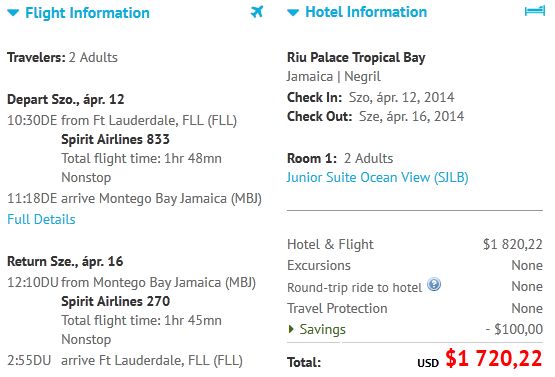Image resolution: width=555 pixels, height=377 pixels.
Task: Collapse the Hotel Information section arrow
Action: pyautogui.click(x=293, y=13)
